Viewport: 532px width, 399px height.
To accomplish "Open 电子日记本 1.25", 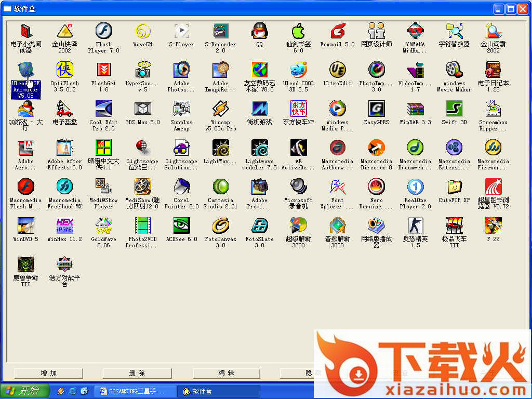I will coord(493,70).
